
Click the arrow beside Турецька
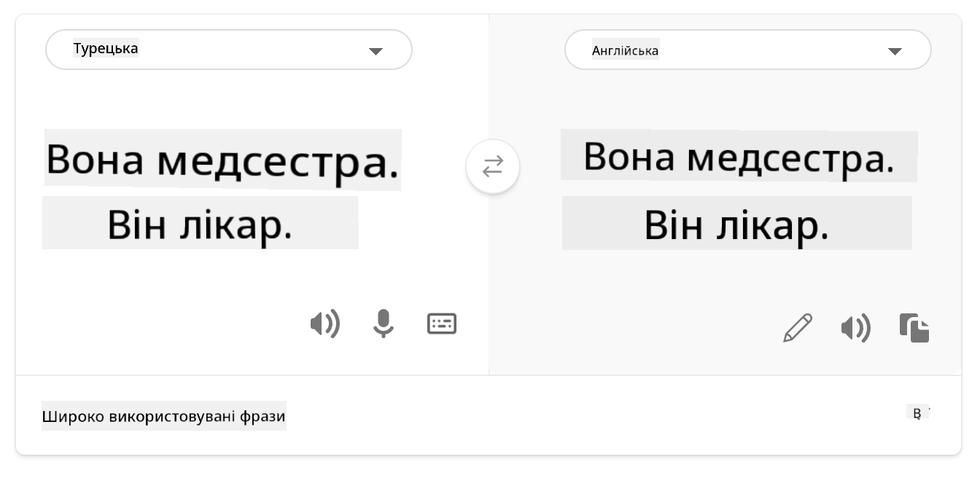click(x=376, y=51)
